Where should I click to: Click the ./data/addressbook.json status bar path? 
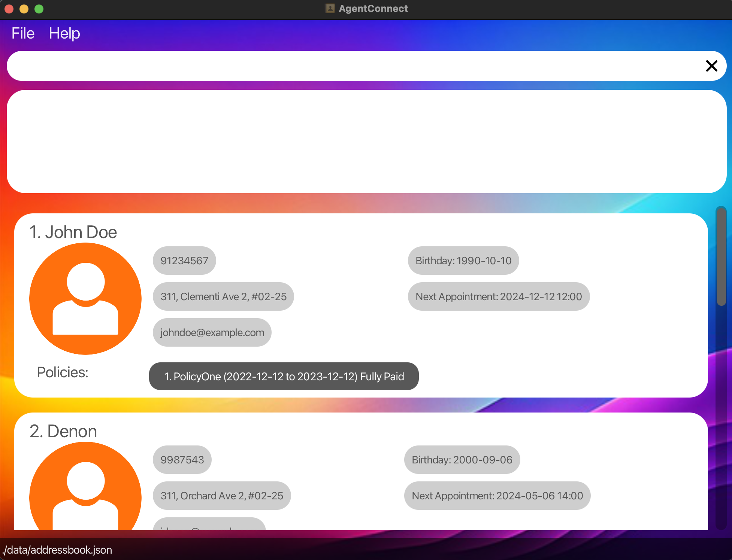tap(57, 550)
